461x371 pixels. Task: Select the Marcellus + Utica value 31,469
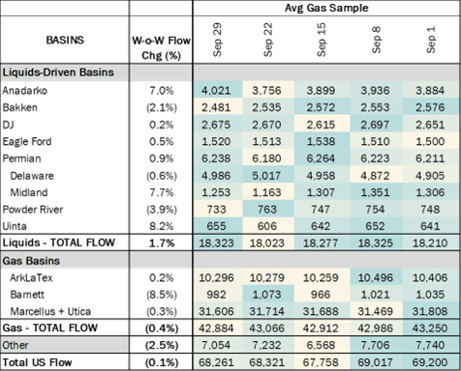(x=375, y=311)
